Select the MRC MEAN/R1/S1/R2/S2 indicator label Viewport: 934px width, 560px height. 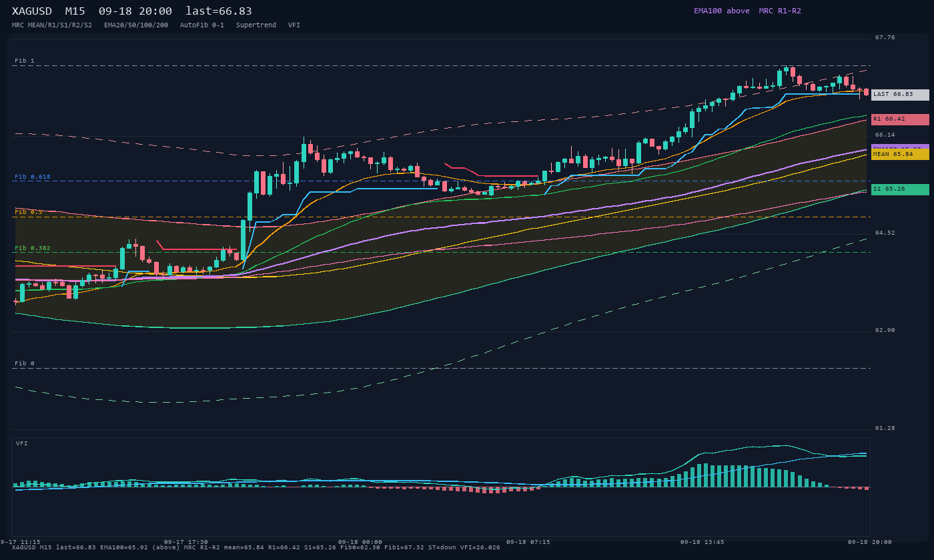(52, 25)
